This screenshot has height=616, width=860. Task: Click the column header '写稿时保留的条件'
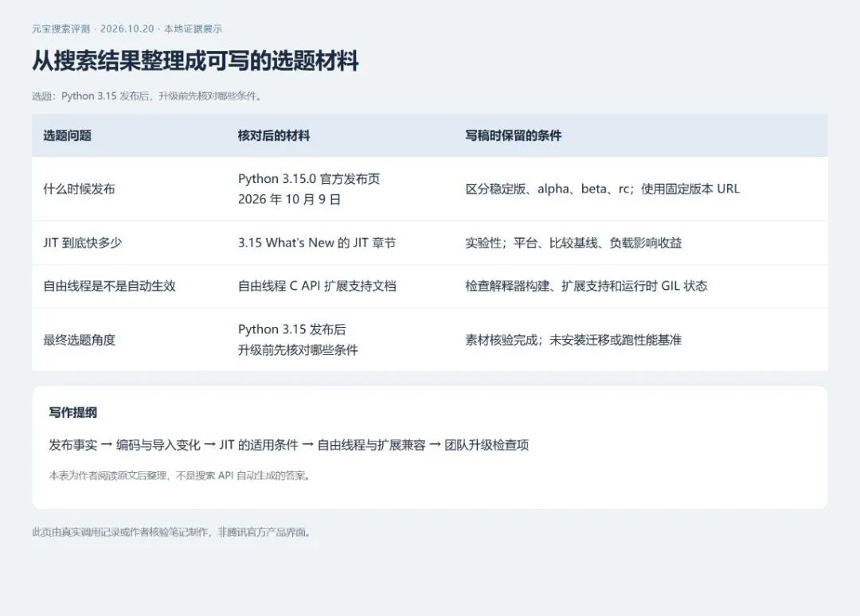coord(513,135)
